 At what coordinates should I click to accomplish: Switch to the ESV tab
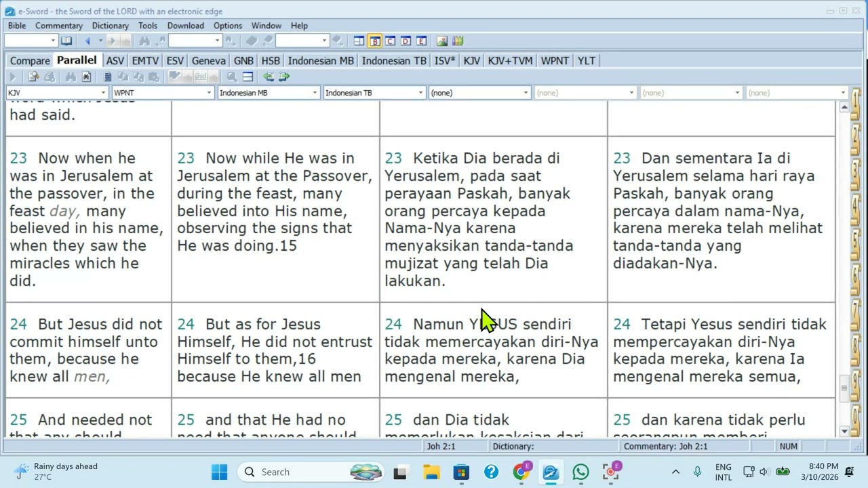(175, 60)
